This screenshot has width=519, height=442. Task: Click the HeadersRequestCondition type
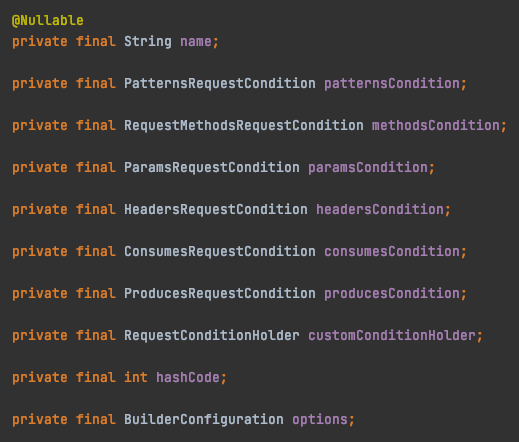click(216, 210)
